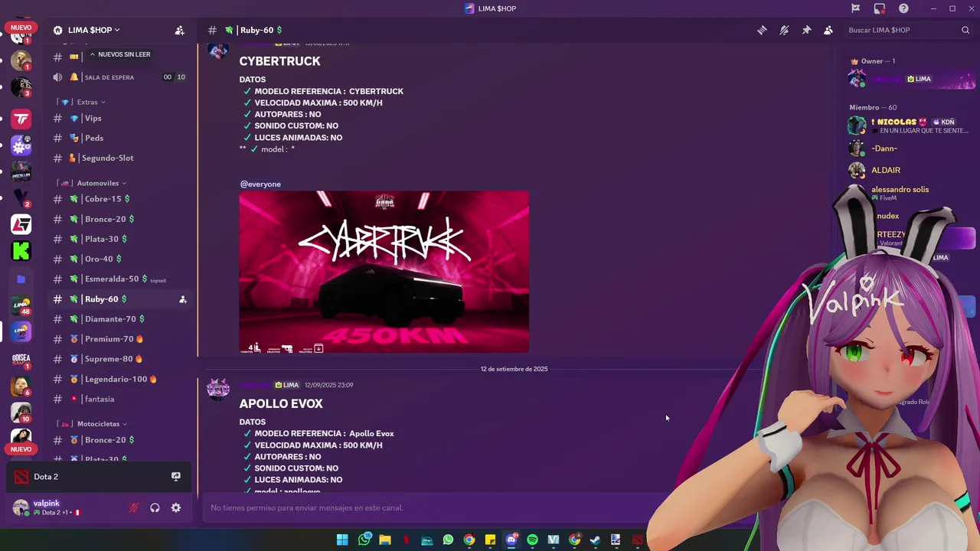Viewport: 980px width, 551px height.
Task: Open the ODISEA server icon
Action: coord(21,360)
